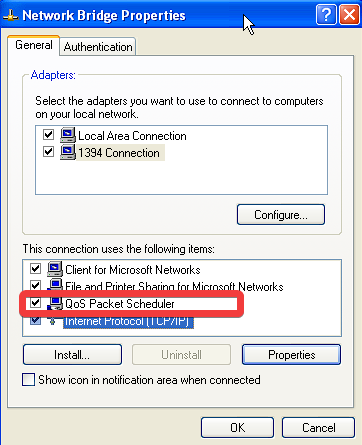Open adapter settings with the Configure button
362x445 pixels.
(x=281, y=215)
